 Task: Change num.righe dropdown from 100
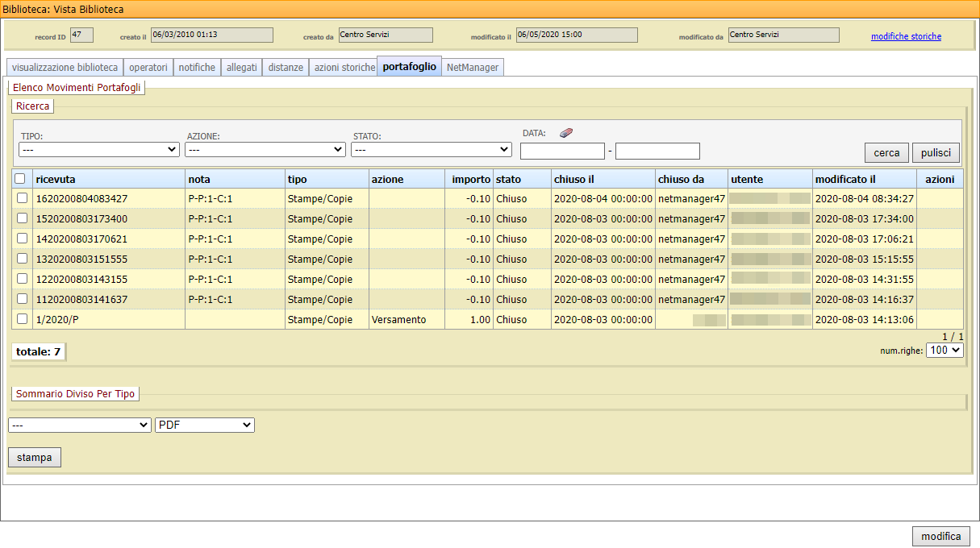tap(945, 351)
